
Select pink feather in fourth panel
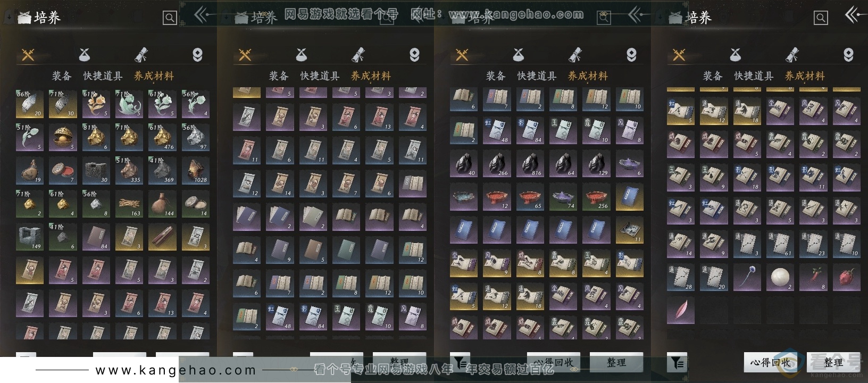pos(681,310)
